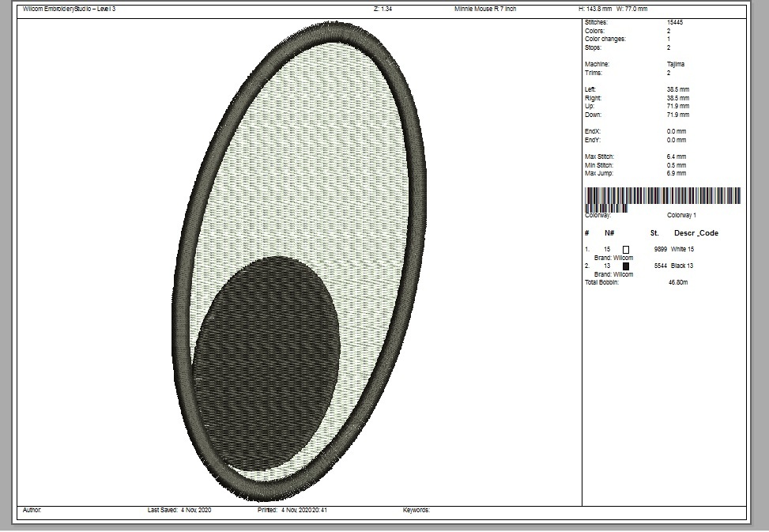Image resolution: width=769 pixels, height=532 pixels.
Task: Click the 'Max Jump:' label
Action: (x=599, y=174)
